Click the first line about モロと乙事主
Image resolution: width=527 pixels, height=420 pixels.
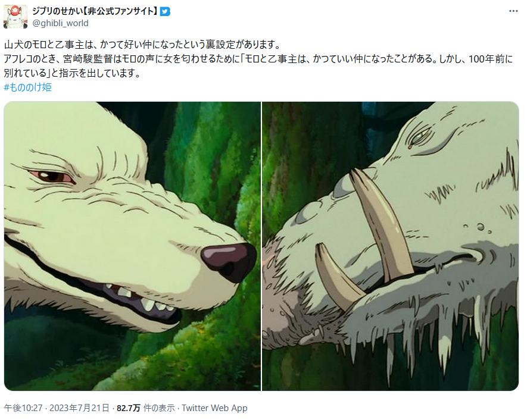(142, 45)
